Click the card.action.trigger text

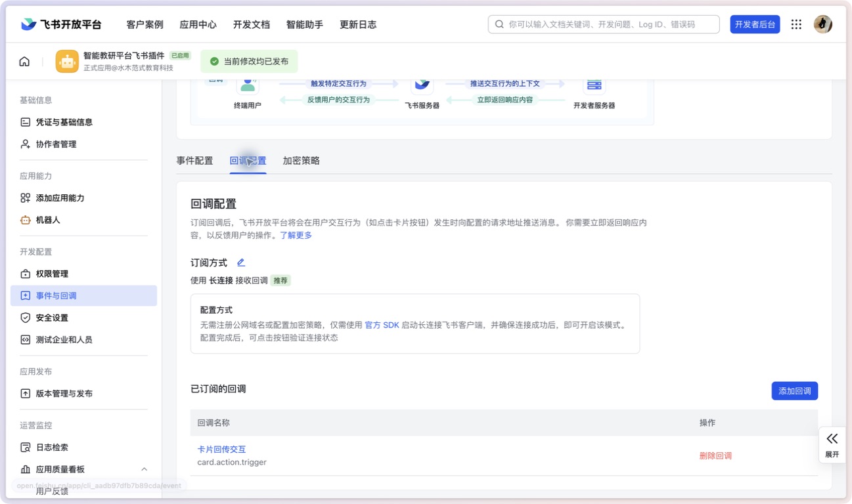point(232,462)
